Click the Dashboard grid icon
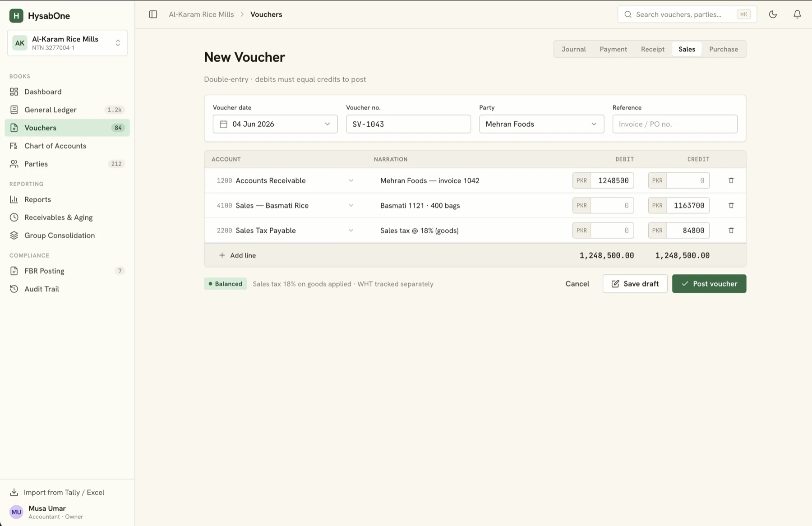 coord(14,92)
